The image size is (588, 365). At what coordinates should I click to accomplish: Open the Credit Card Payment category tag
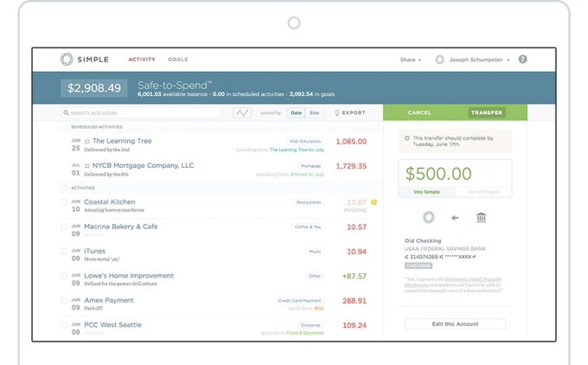[x=299, y=300]
